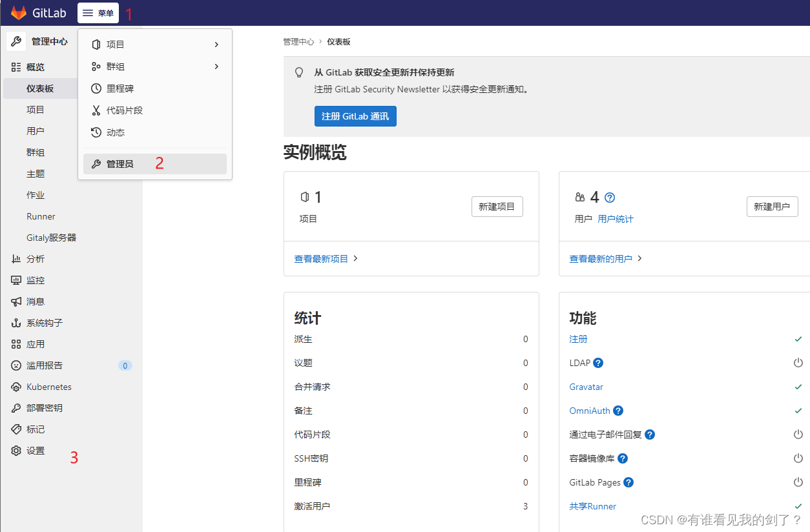
Task: Select 管理员 in the dropdown menu
Action: click(155, 164)
